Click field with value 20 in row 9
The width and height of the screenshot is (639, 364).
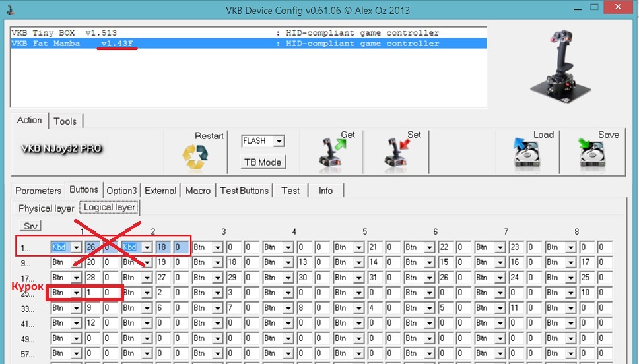coord(92,262)
